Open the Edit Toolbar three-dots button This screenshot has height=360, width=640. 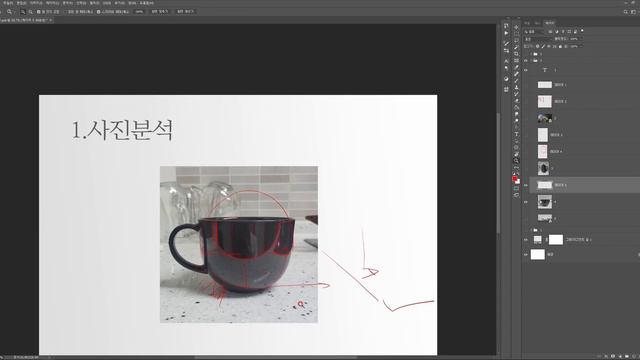[516, 167]
